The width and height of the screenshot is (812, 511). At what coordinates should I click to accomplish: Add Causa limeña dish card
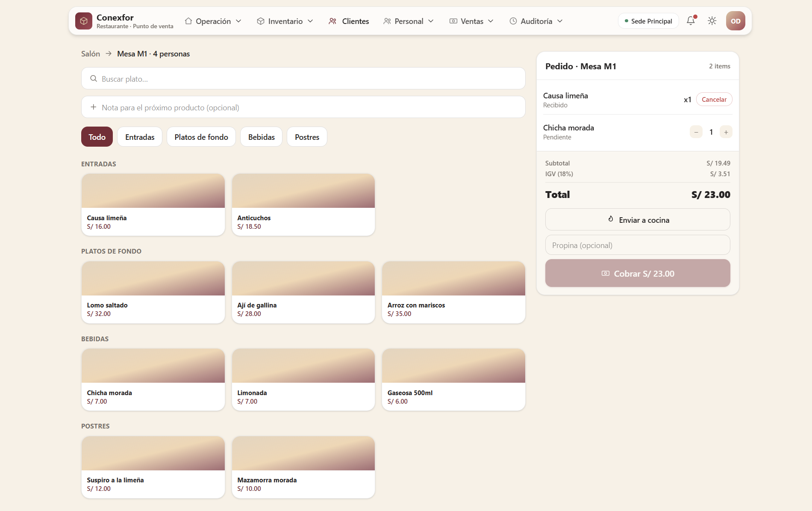tap(153, 205)
